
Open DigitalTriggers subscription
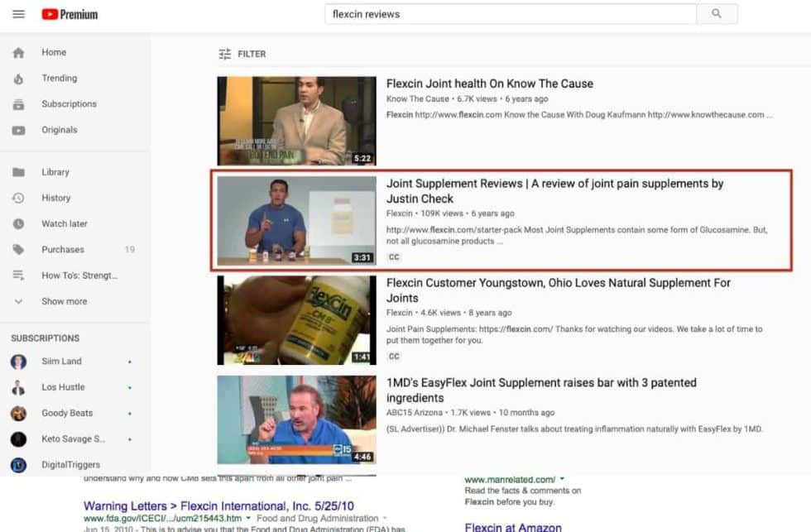click(x=71, y=465)
